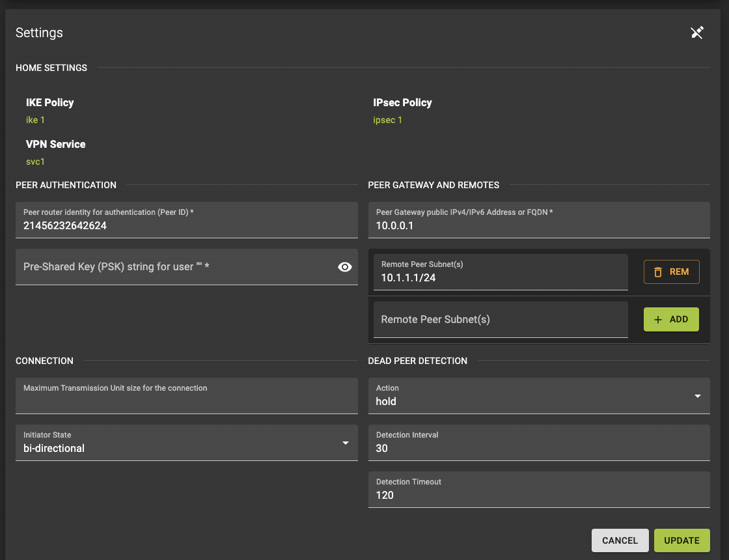
Task: Open the ipsec 1 policy link
Action: [x=387, y=120]
